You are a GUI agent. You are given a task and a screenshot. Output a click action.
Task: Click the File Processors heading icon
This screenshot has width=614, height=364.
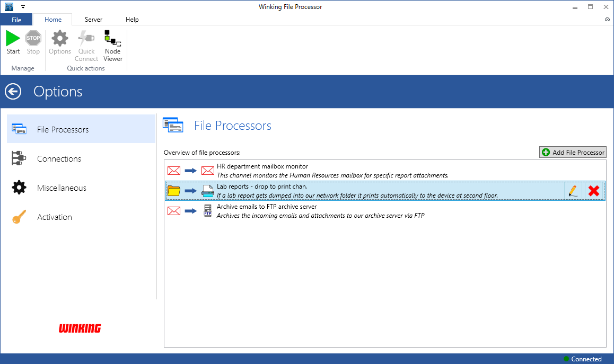pos(173,125)
